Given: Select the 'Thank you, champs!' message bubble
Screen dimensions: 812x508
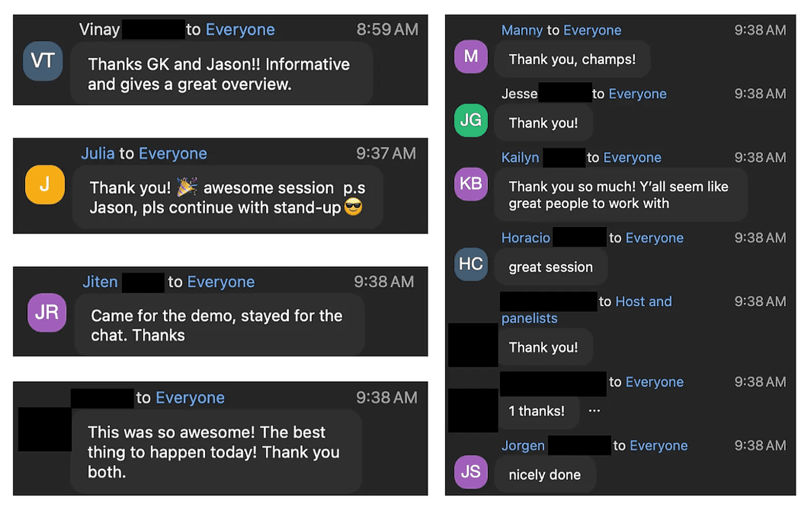Looking at the screenshot, I should [572, 59].
